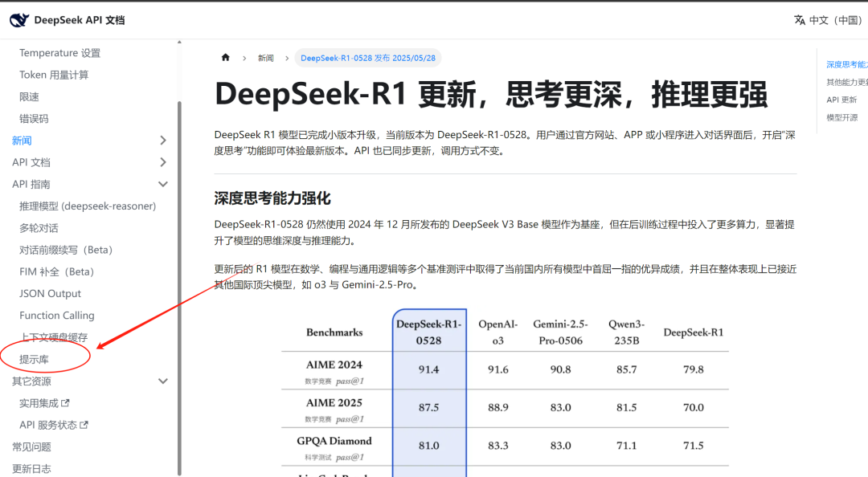
Task: Open 上下文硬盘缓存 guide
Action: pyautogui.click(x=54, y=337)
